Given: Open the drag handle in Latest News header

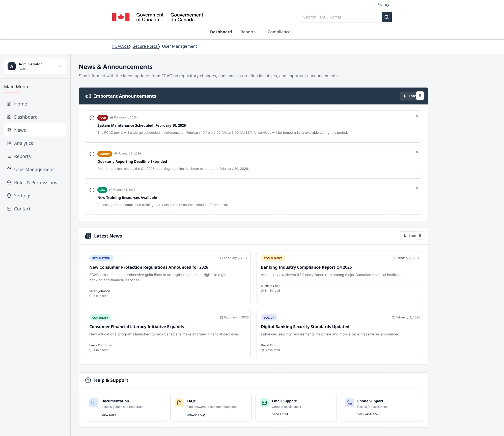Looking at the screenshot, I should tap(420, 236).
